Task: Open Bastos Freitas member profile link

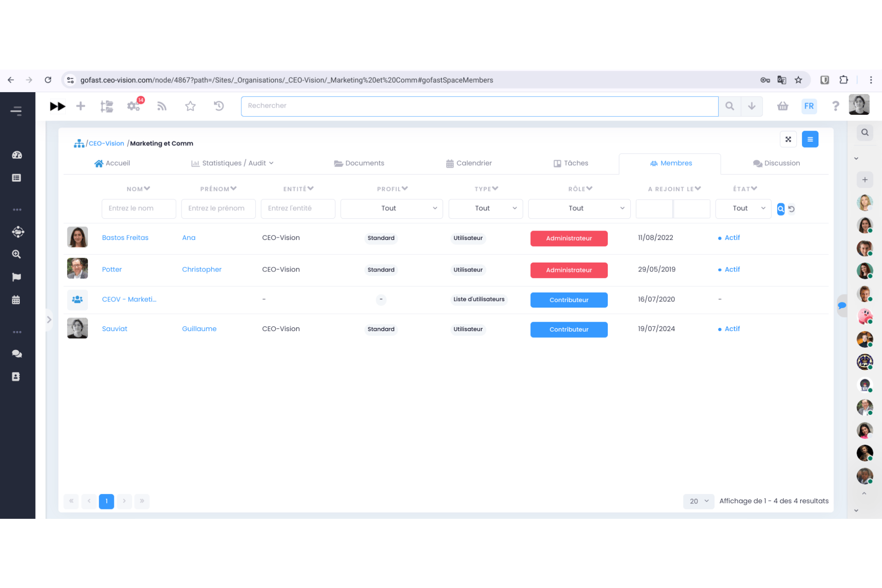Action: point(125,238)
